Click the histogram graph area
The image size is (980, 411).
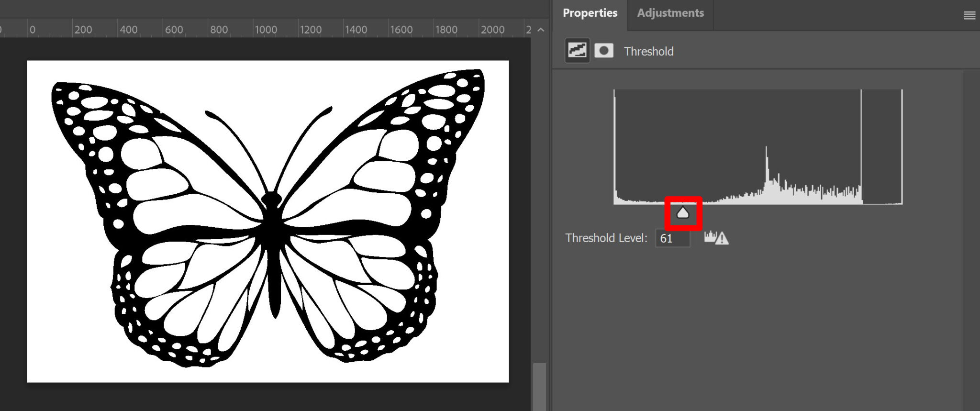point(758,147)
